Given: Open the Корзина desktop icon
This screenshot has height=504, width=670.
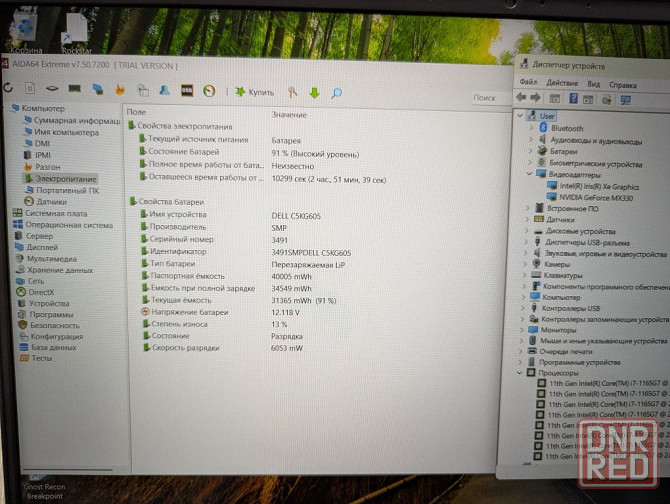Looking at the screenshot, I should (25, 31).
